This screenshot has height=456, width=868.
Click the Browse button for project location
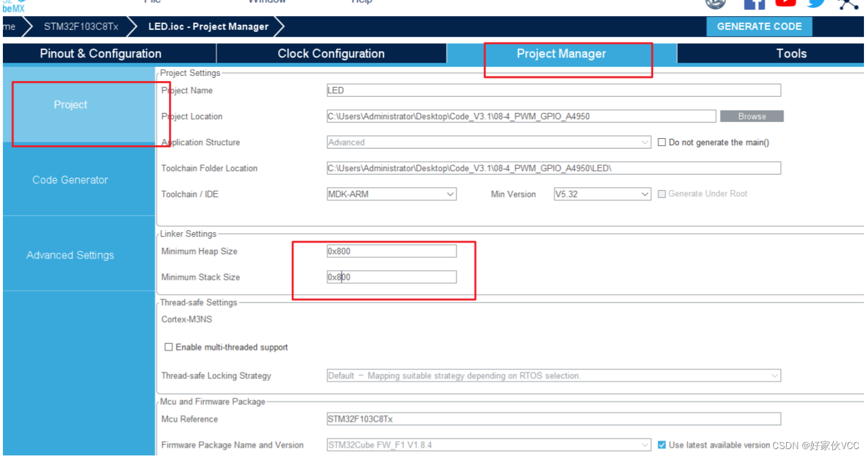point(752,116)
